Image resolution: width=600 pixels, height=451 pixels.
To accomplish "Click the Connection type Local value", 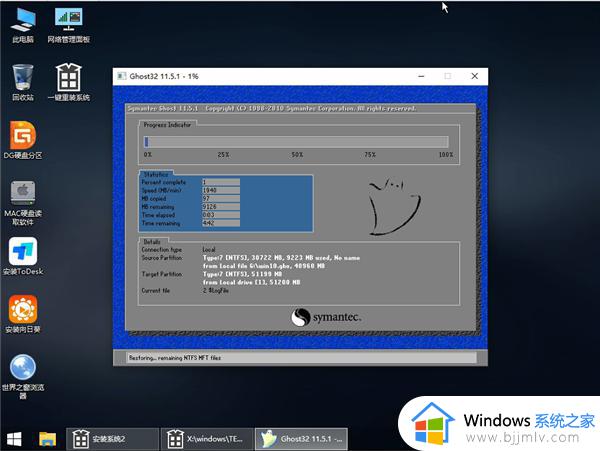I will click(209, 249).
